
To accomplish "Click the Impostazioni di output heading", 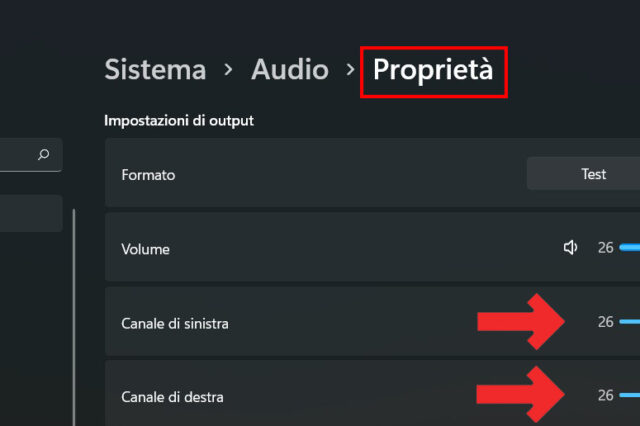I will click(x=179, y=121).
